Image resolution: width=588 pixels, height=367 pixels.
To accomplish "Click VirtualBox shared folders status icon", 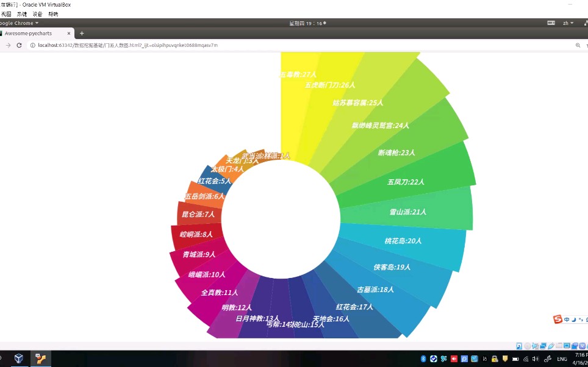I will (x=559, y=345).
